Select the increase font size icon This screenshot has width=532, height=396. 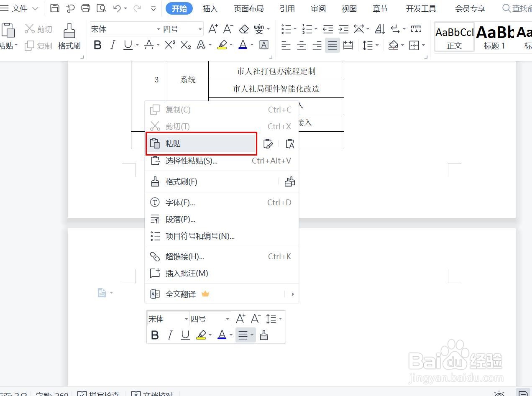click(212, 29)
